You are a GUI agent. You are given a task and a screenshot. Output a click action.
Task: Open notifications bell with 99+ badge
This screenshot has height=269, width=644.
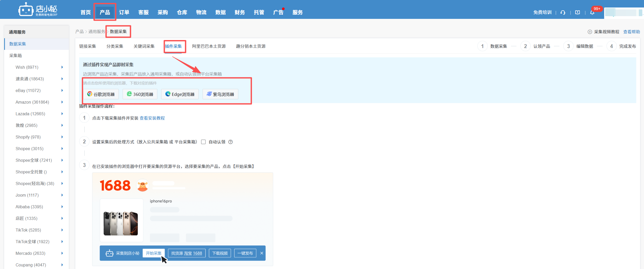tap(592, 12)
